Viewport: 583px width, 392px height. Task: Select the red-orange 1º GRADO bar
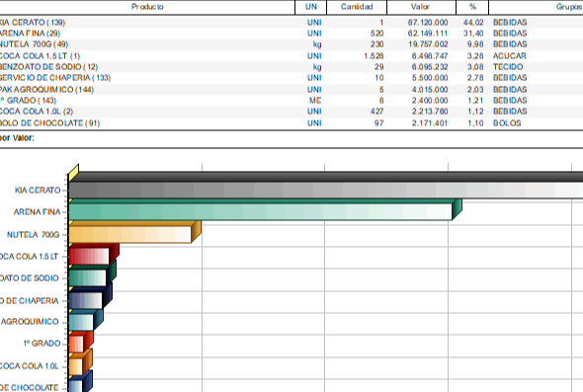pyautogui.click(x=76, y=344)
